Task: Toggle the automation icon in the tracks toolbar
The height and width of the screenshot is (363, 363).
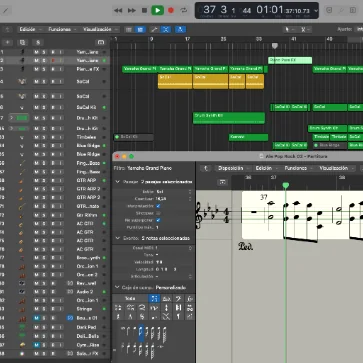Action: [x=154, y=30]
